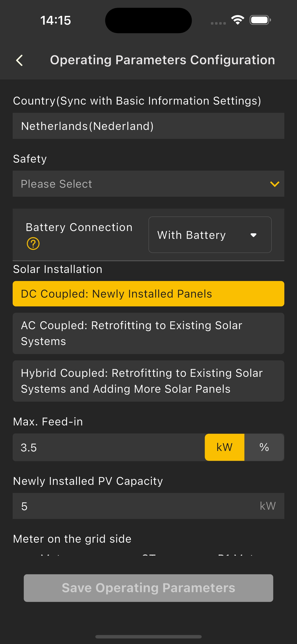The image size is (297, 644).
Task: Tap the battery status icon
Action: pos(260,20)
